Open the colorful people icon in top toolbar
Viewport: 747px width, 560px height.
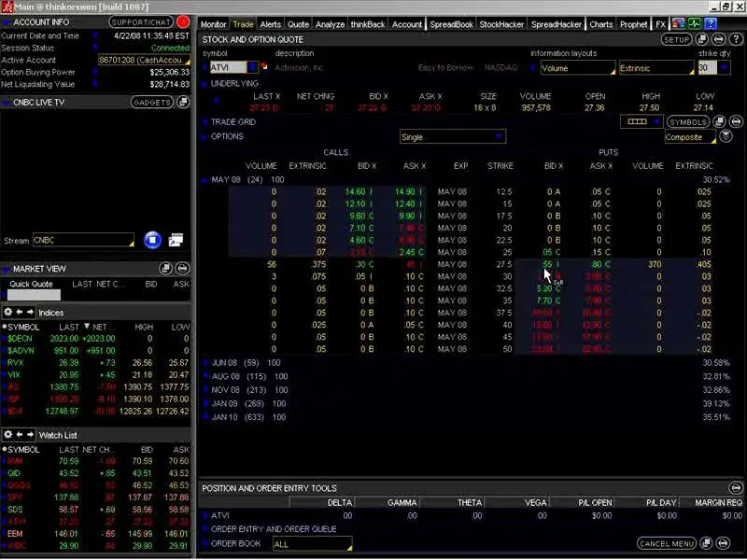click(x=679, y=23)
